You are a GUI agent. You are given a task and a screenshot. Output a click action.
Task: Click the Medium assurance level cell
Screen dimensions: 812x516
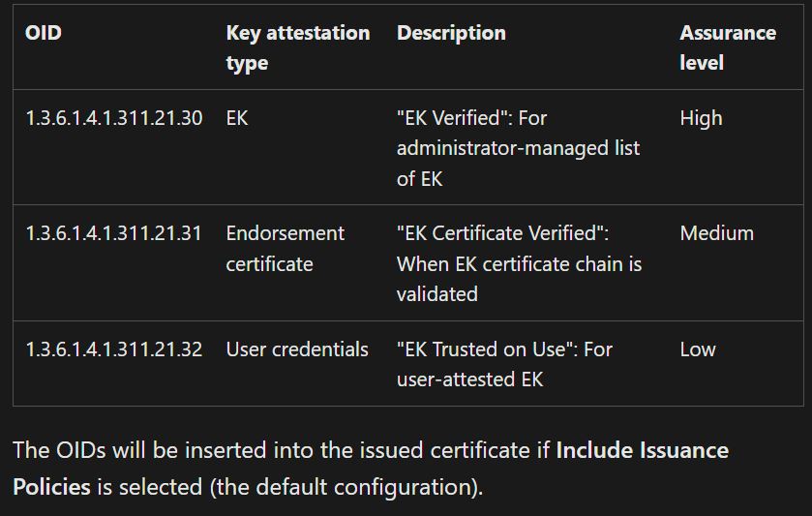[x=717, y=233]
